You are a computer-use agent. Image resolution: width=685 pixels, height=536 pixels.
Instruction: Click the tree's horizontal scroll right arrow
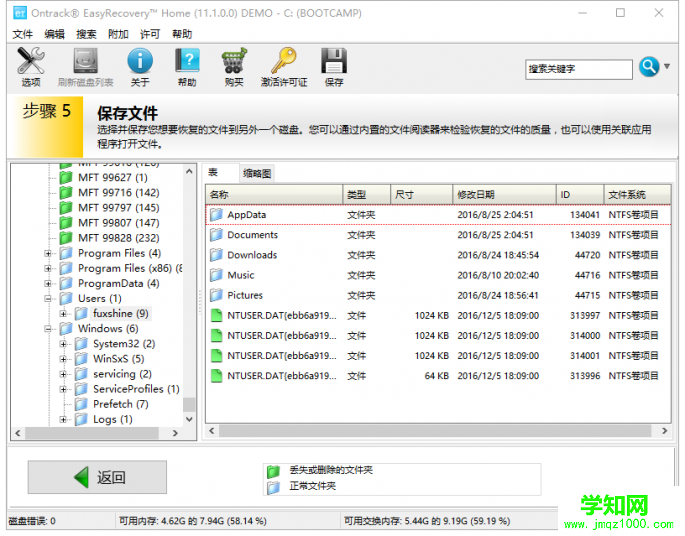tap(175, 433)
